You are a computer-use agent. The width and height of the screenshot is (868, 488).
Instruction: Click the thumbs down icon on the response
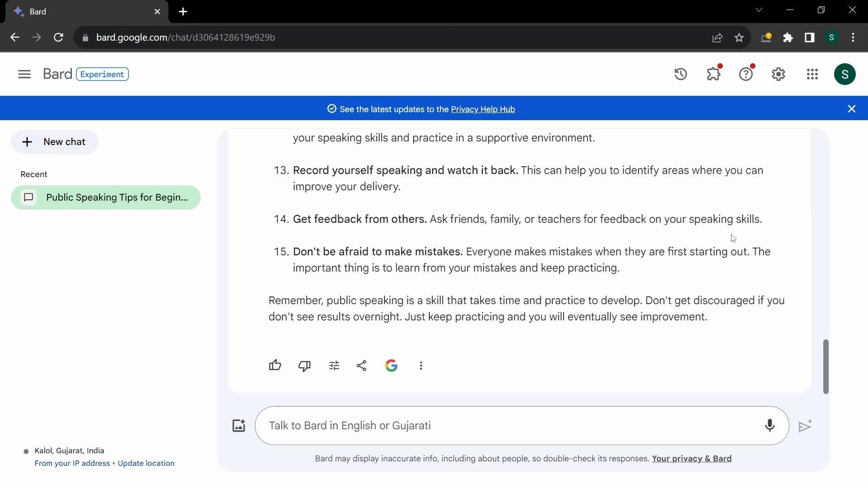pos(304,366)
